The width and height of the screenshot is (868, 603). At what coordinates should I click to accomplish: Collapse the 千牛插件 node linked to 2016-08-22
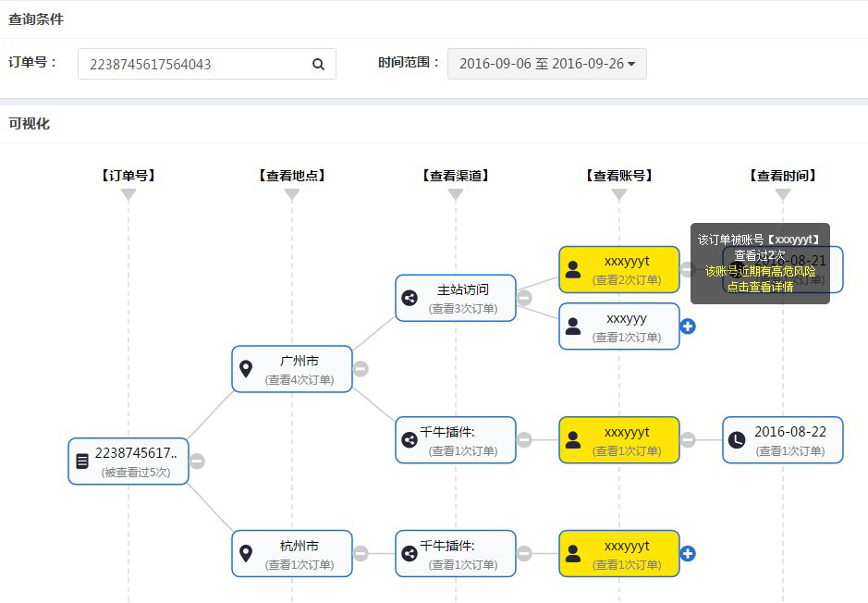[524, 440]
